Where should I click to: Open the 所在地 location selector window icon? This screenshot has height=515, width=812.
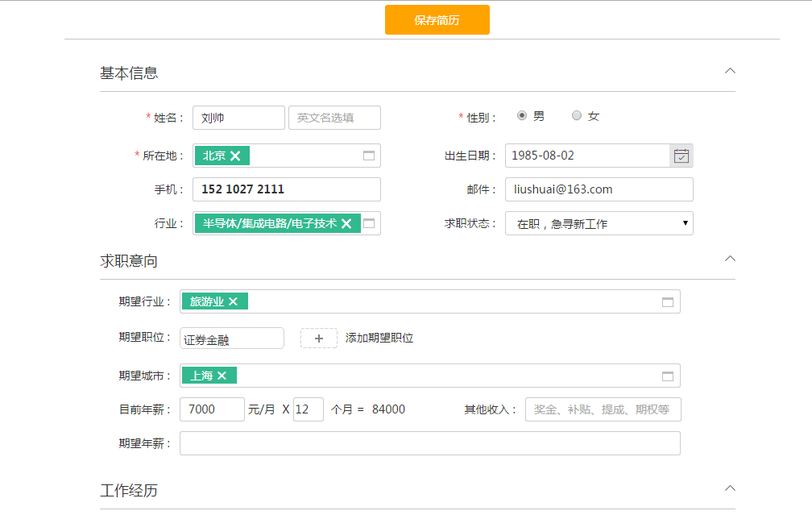click(369, 156)
